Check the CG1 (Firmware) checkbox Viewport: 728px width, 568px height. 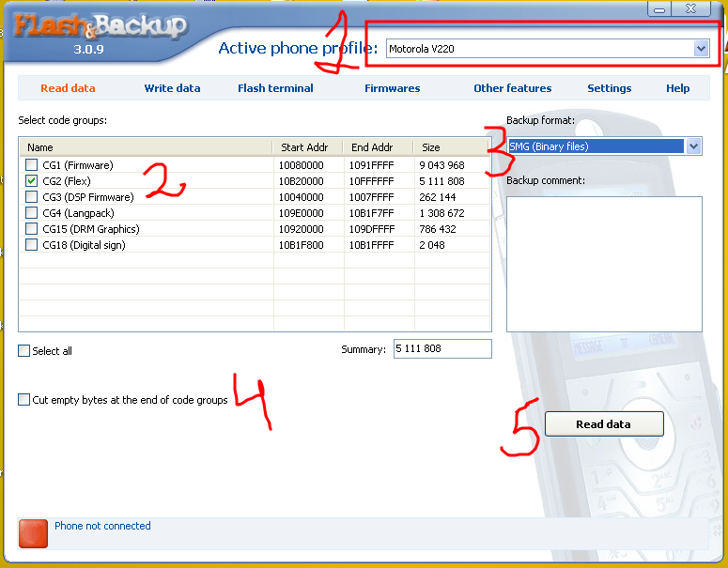click(32, 164)
